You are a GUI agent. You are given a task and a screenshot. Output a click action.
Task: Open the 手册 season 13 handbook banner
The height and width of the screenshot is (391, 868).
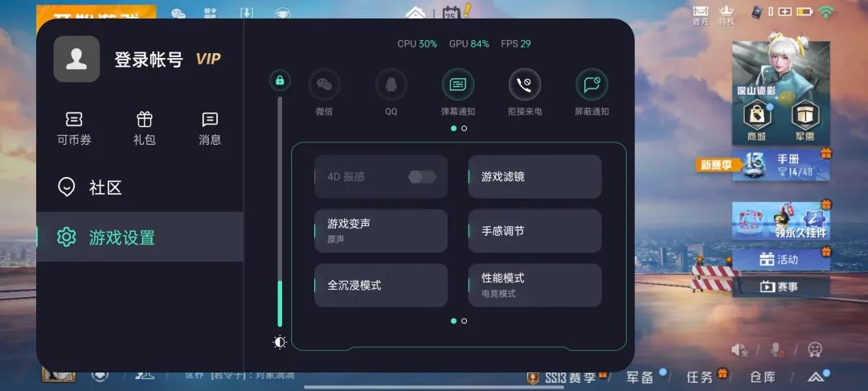point(780,164)
